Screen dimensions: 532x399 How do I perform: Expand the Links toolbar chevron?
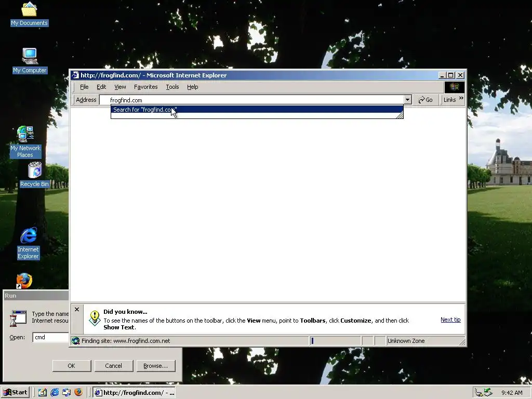coord(461,98)
